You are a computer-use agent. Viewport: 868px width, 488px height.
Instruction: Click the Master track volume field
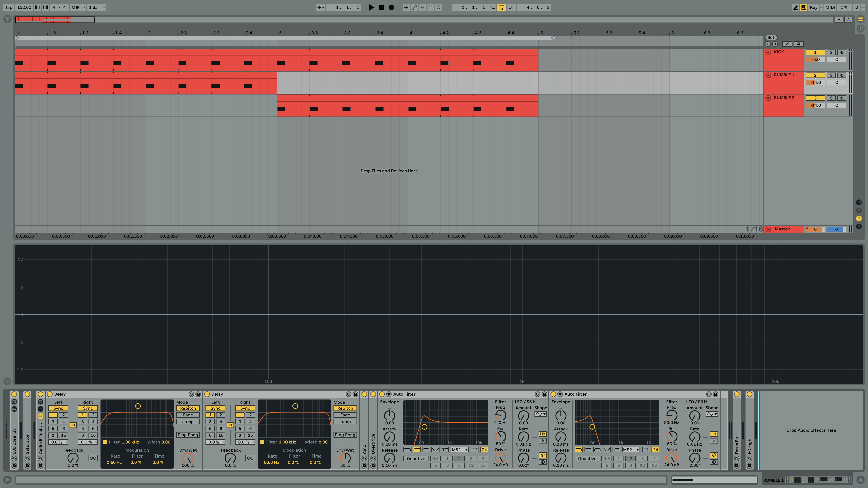click(x=815, y=229)
